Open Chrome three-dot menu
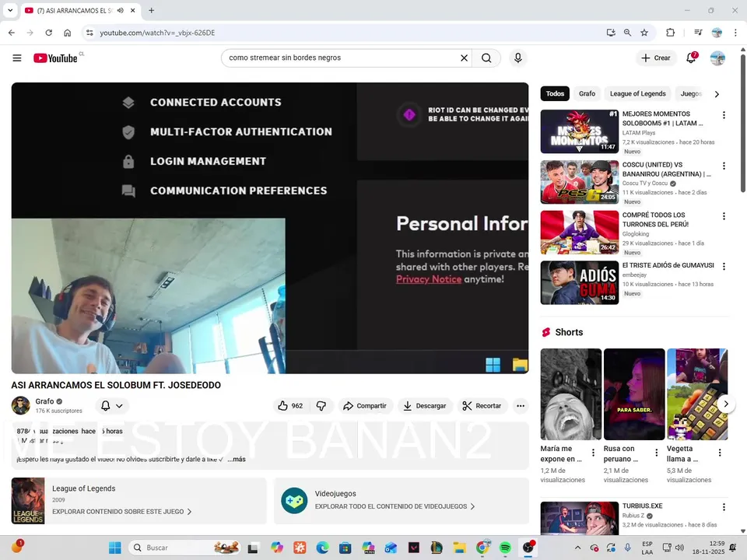 coord(735,33)
